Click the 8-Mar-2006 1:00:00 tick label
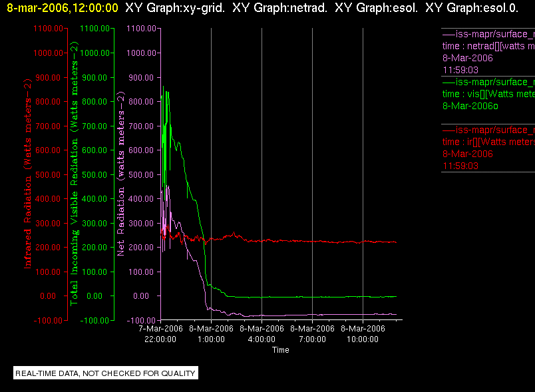 211,334
